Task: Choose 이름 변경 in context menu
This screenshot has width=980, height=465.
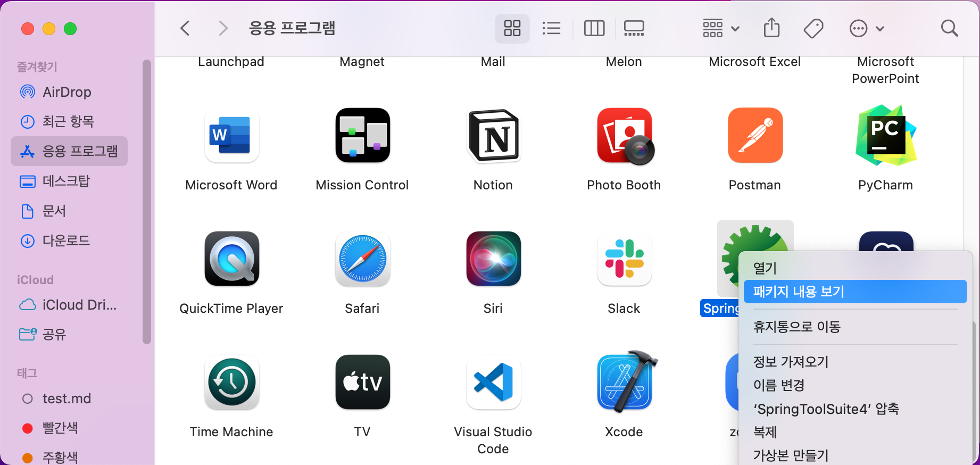Action: [x=855, y=385]
